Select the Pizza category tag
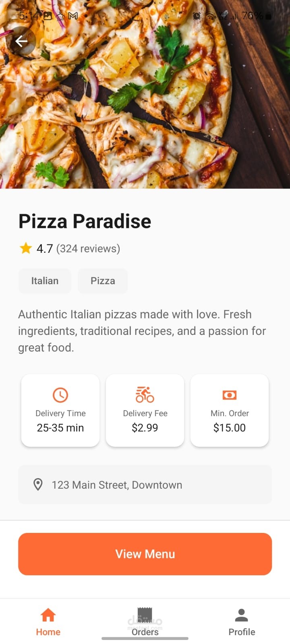Viewport: 290px width, 644px height. tap(103, 281)
